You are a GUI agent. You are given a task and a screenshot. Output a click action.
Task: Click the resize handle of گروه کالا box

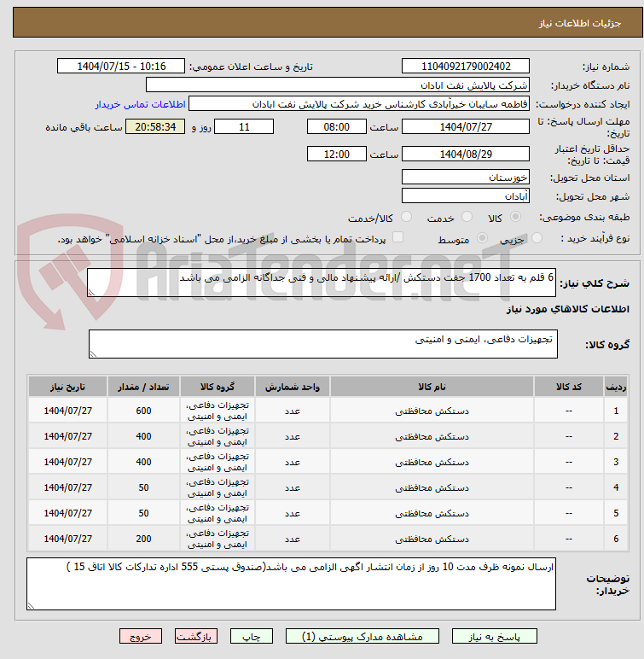click(x=93, y=354)
